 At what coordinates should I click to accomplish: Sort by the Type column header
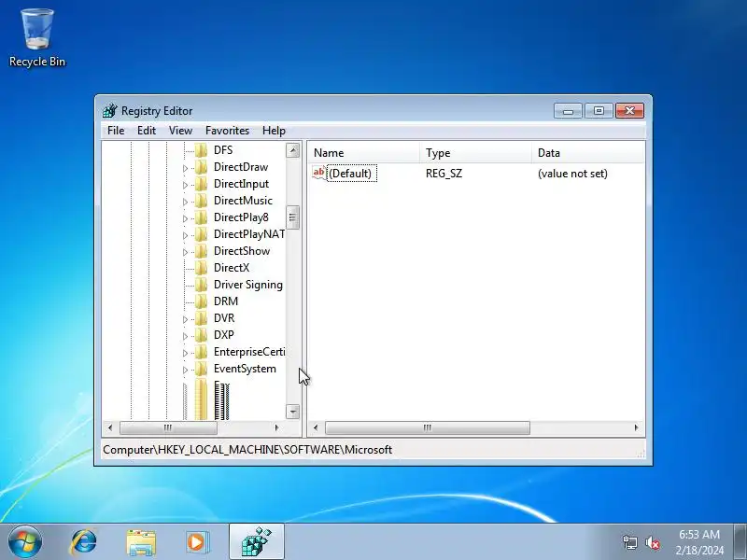[x=476, y=153]
